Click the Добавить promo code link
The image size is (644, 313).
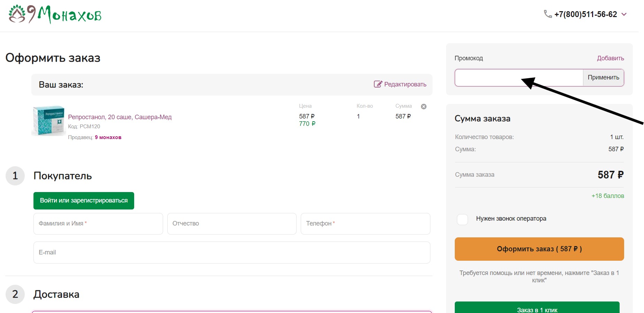point(611,58)
